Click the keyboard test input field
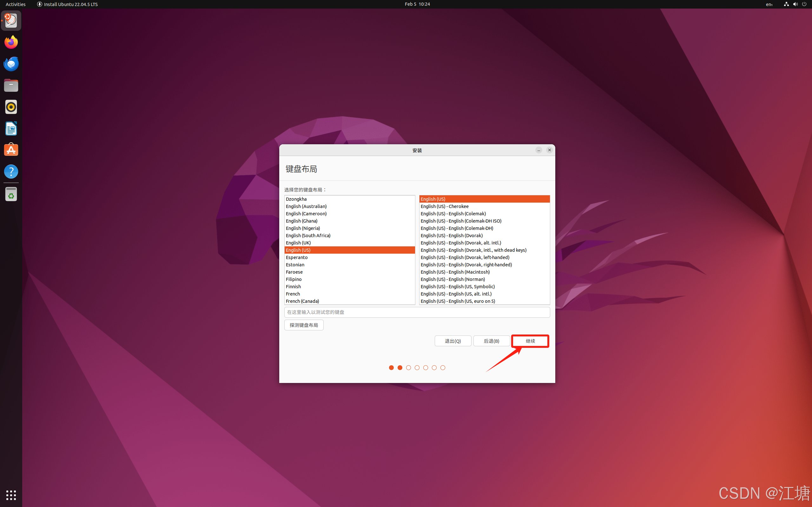The height and width of the screenshot is (507, 812). coord(417,312)
